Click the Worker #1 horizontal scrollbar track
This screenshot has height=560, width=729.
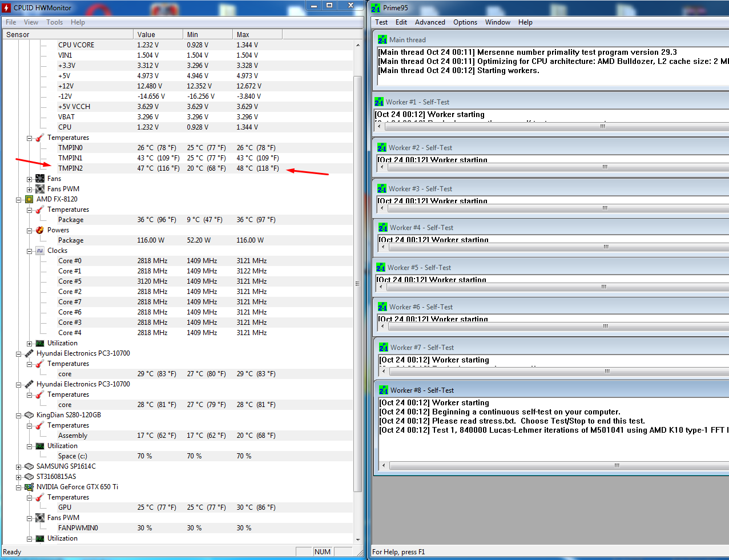[551, 126]
